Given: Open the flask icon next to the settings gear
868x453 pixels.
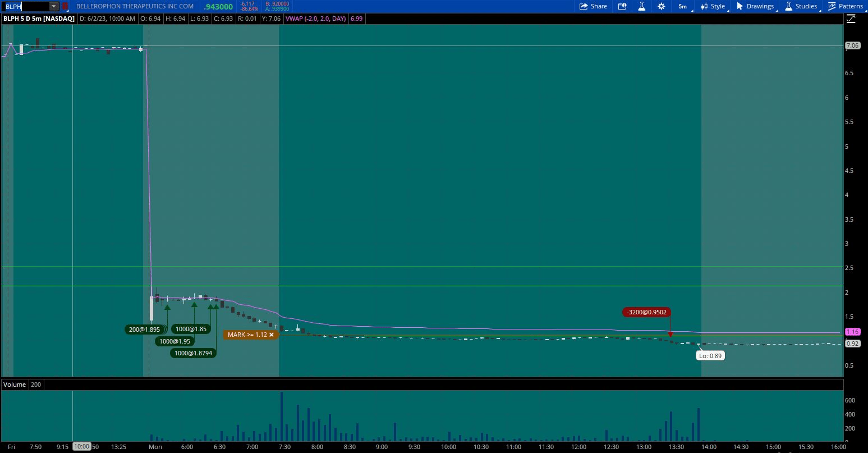Looking at the screenshot, I should tap(641, 6).
